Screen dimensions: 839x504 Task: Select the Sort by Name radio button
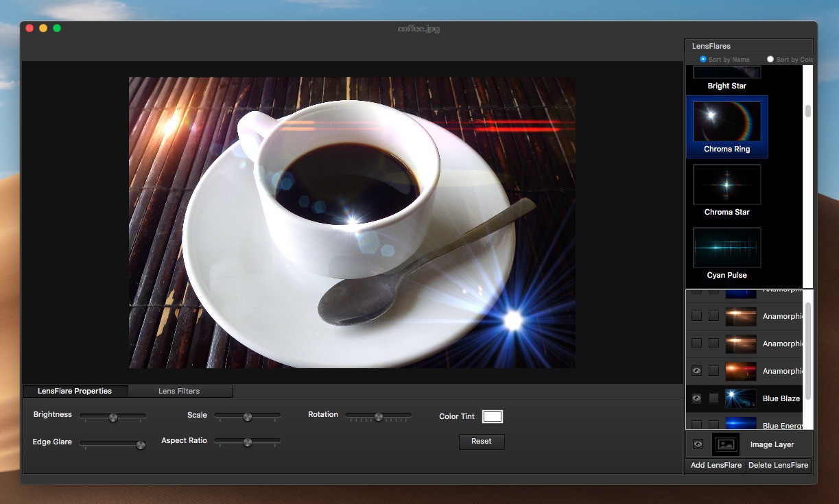point(703,60)
